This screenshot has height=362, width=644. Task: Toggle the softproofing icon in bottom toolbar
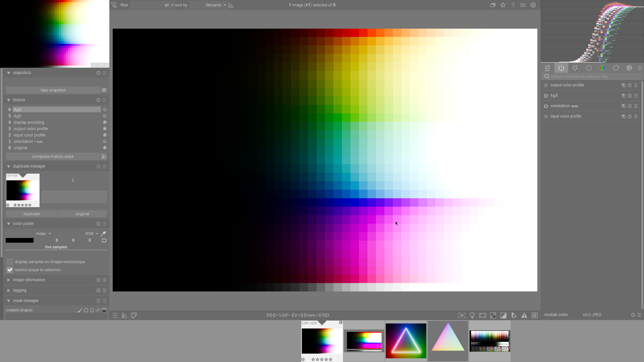[x=514, y=315]
